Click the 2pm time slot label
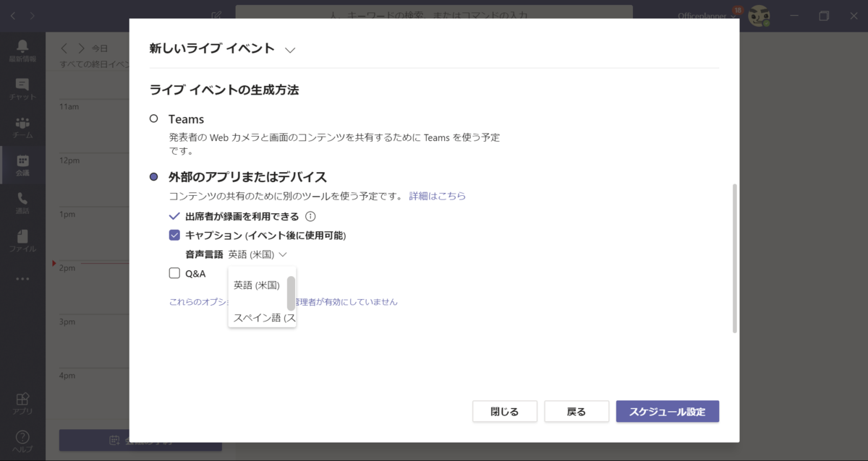 click(67, 268)
